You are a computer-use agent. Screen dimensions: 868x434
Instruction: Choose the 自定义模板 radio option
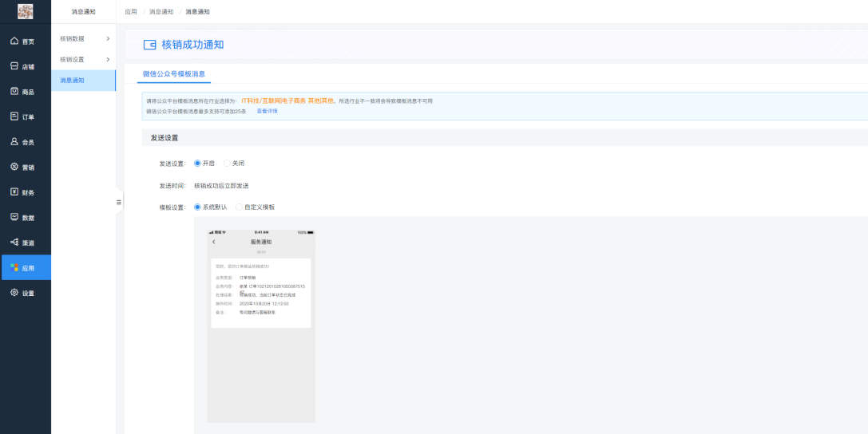pyautogui.click(x=240, y=207)
